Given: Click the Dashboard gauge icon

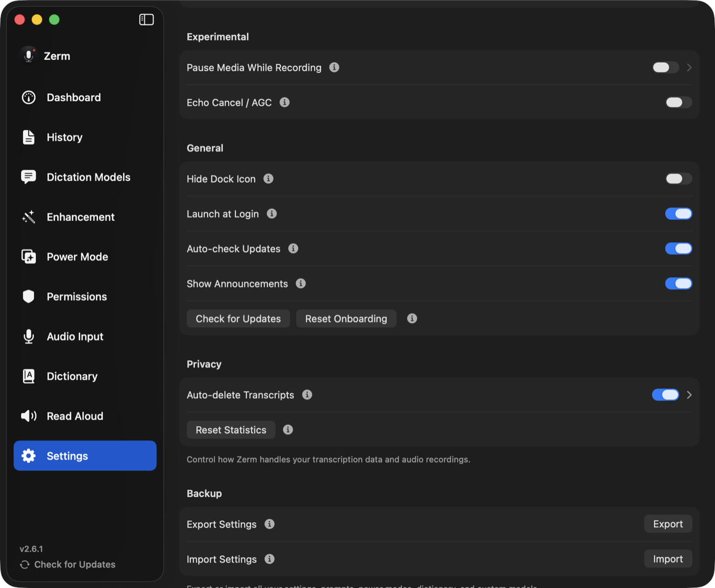Looking at the screenshot, I should [29, 97].
